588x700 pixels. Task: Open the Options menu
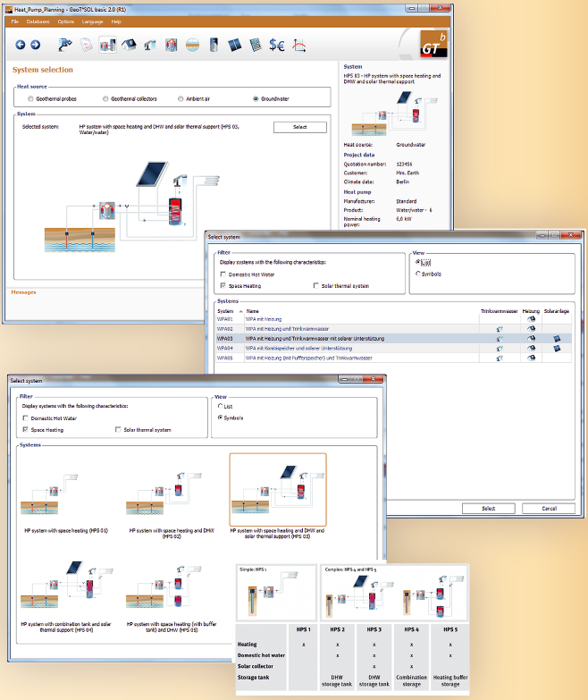tap(66, 21)
